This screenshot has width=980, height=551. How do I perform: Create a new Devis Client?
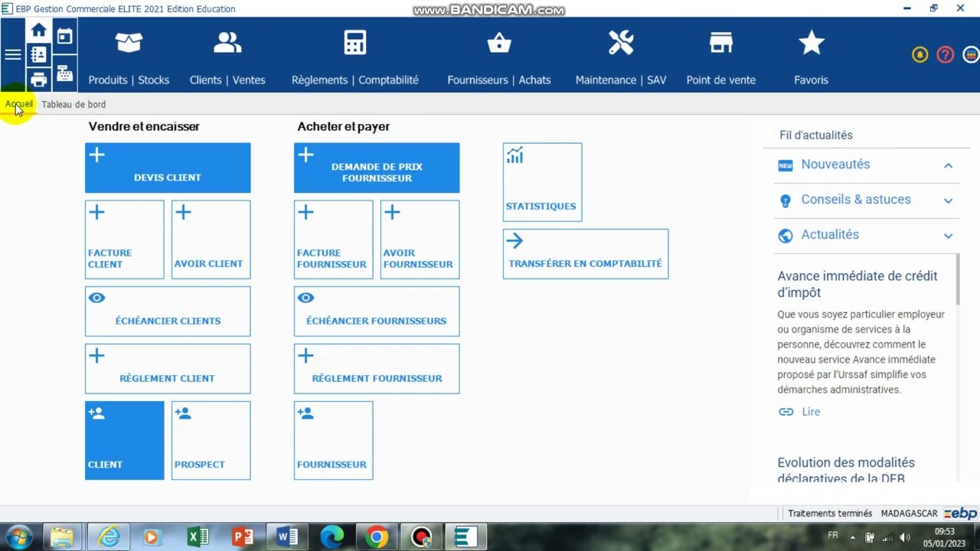[x=168, y=168]
